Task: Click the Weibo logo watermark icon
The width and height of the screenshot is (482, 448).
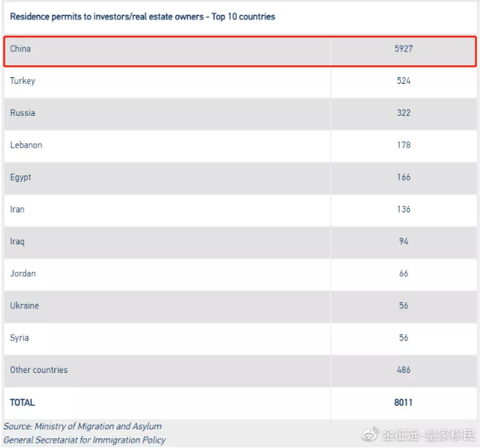Action: [370, 434]
